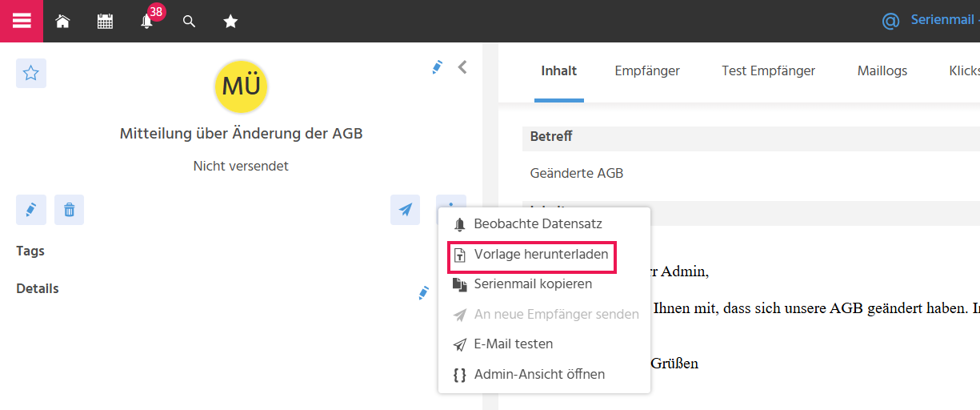Select Serienmail kopieren menu entry

(544, 284)
